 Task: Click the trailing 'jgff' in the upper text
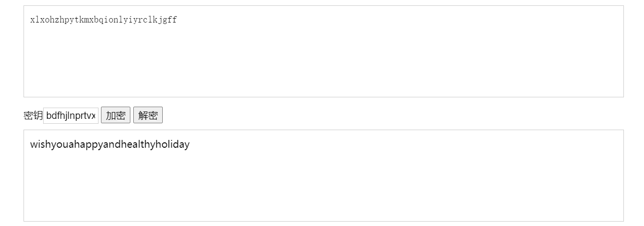(168, 20)
